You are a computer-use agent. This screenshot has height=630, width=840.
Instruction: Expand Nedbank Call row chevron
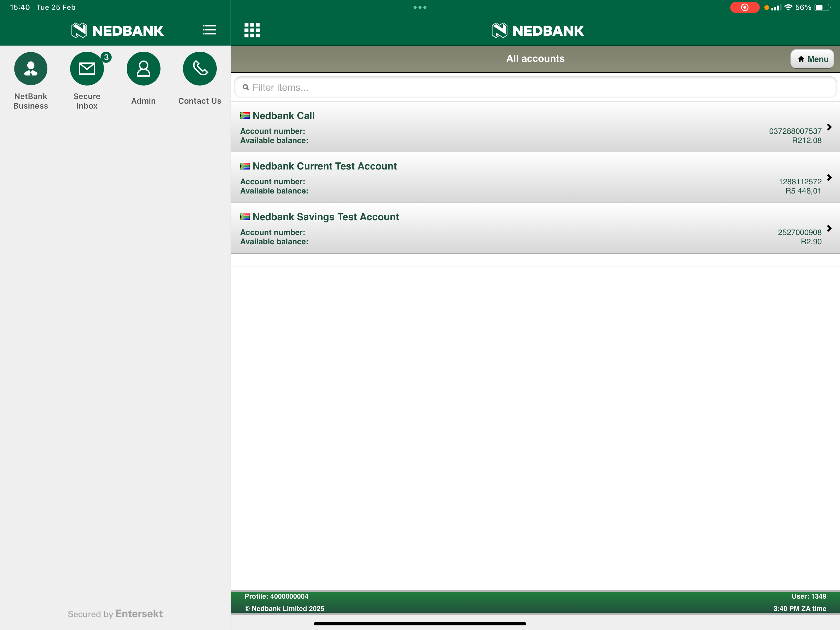tap(829, 127)
